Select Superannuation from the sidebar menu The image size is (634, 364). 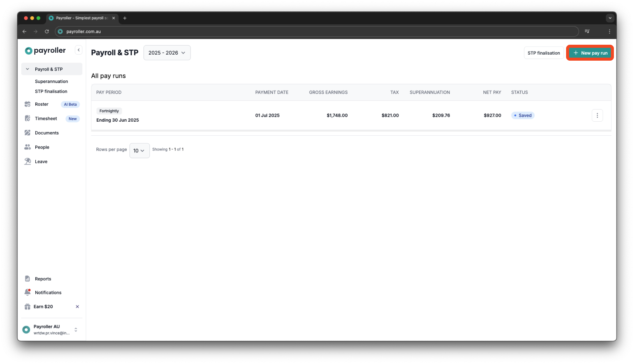pos(51,81)
